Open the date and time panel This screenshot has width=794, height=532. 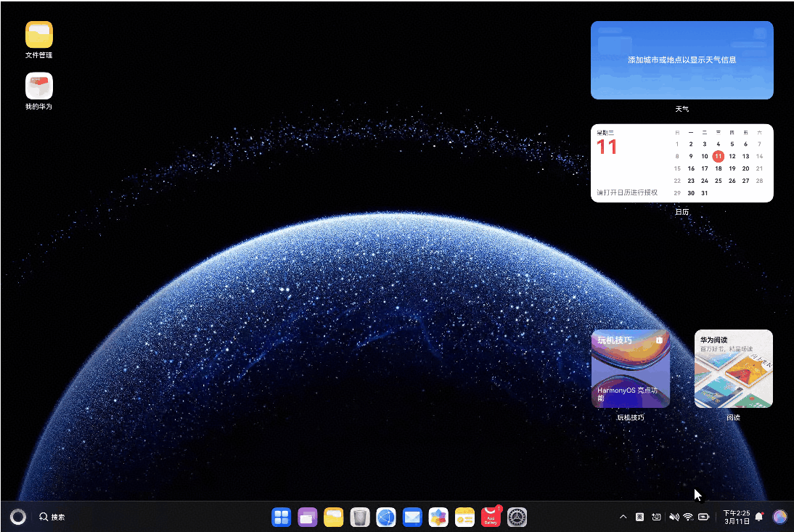pos(736,517)
